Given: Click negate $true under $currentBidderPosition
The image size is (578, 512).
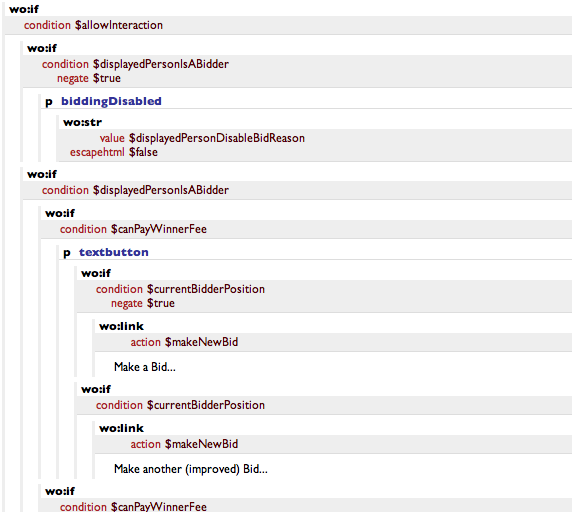Looking at the screenshot, I should 143,303.
